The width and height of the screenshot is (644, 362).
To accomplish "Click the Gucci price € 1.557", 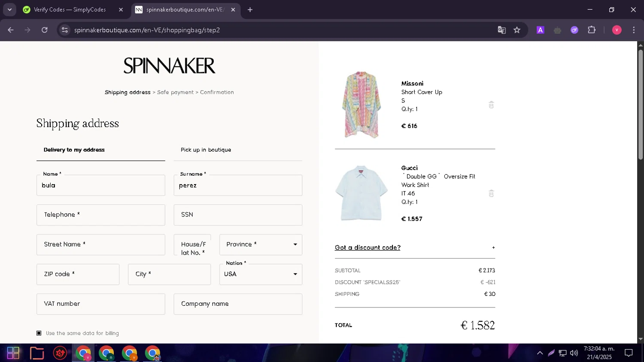I will pos(412,219).
